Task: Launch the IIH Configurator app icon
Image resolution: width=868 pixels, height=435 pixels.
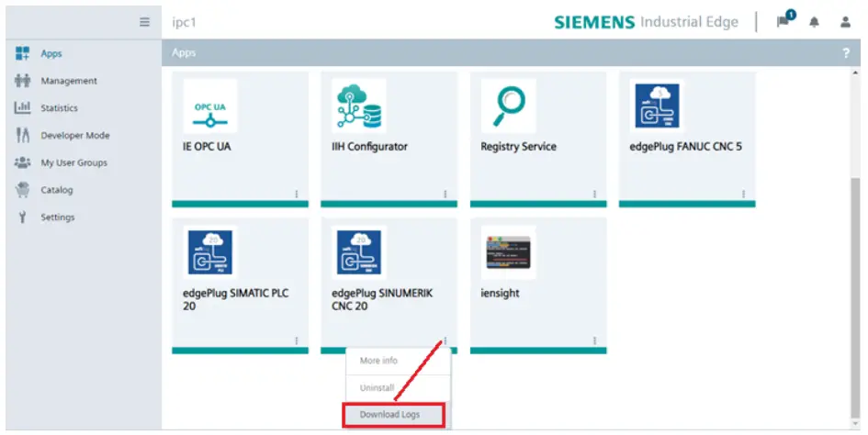Action: [x=359, y=106]
